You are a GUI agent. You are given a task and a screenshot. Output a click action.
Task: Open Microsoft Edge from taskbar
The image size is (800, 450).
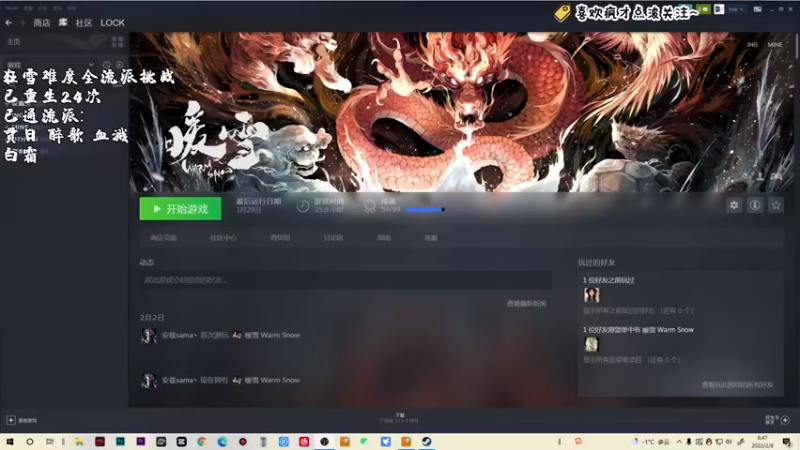coord(222,442)
